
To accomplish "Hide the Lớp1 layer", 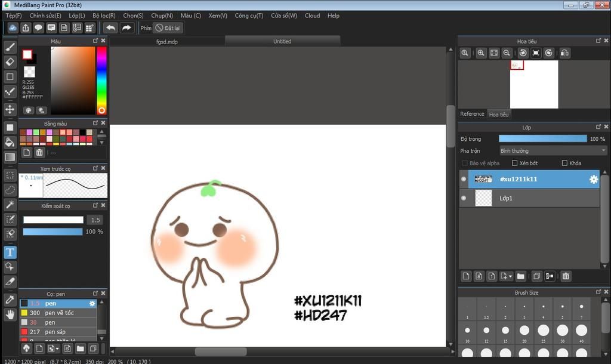I will [464, 198].
